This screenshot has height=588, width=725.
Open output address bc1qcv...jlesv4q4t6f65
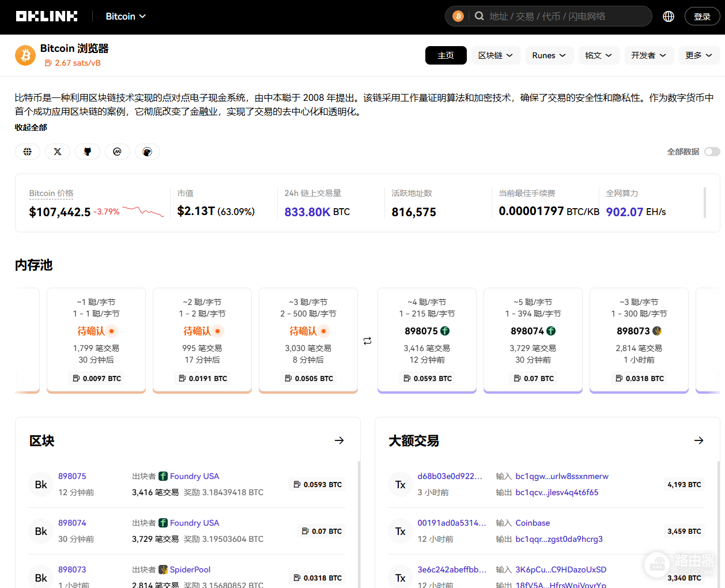pyautogui.click(x=557, y=492)
